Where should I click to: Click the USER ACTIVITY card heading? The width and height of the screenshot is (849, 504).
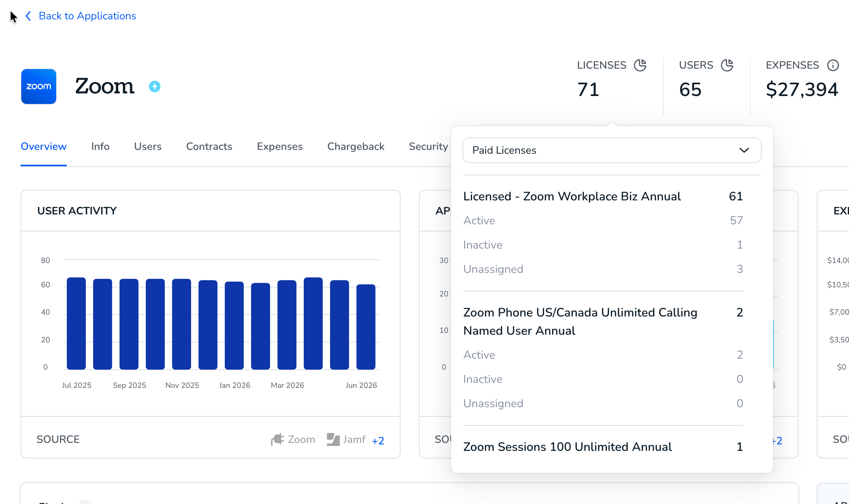(x=77, y=211)
